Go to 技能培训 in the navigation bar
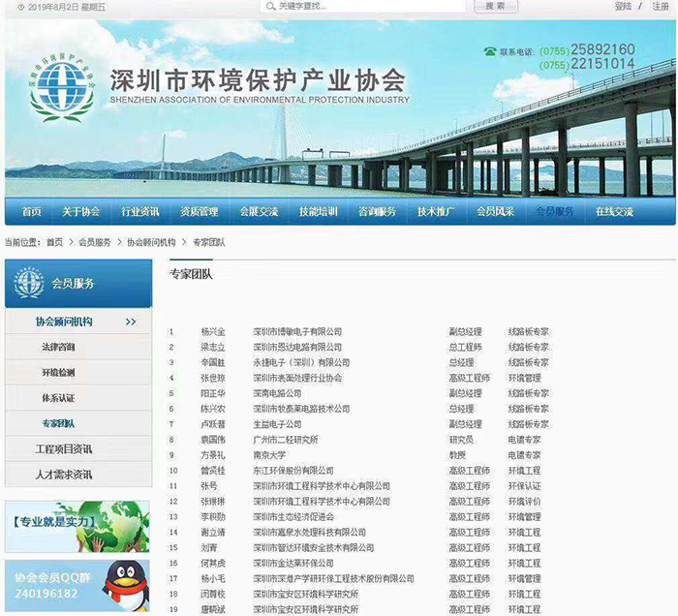 pos(318,212)
